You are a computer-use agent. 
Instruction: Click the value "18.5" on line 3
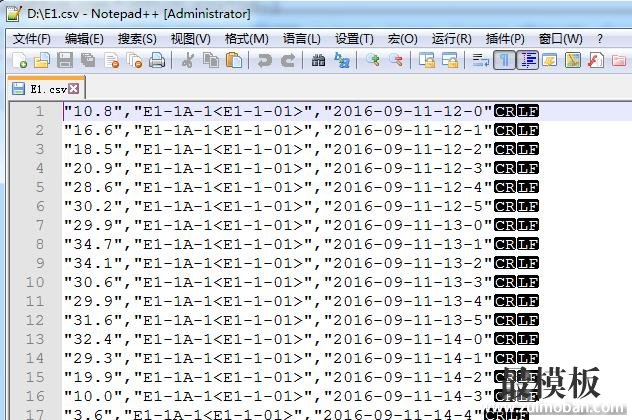93,149
